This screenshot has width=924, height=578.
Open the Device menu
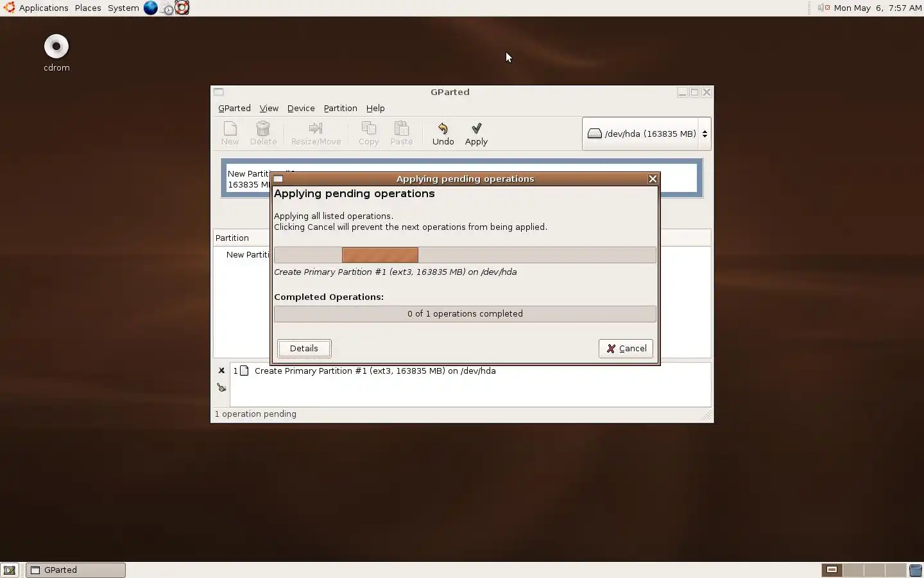pos(301,108)
